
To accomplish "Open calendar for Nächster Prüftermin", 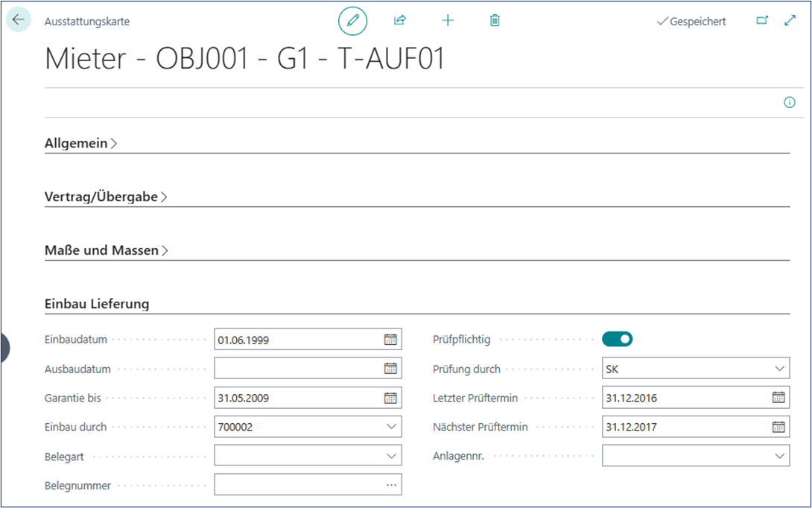I will (778, 427).
